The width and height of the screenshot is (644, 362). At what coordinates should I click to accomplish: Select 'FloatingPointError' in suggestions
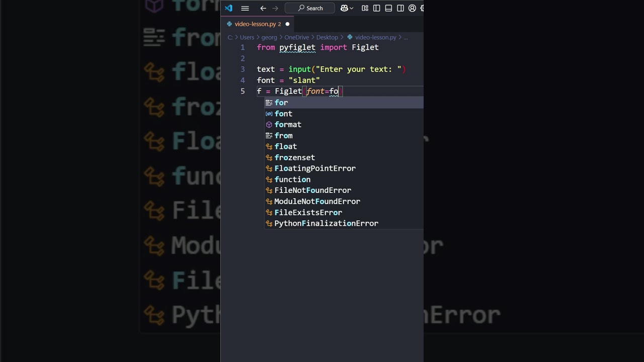[344, 168]
